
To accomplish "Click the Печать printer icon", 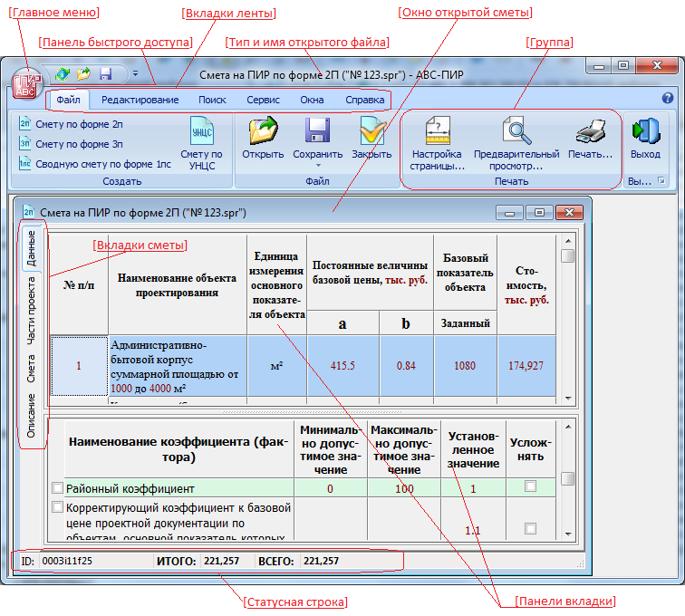I will [x=591, y=131].
